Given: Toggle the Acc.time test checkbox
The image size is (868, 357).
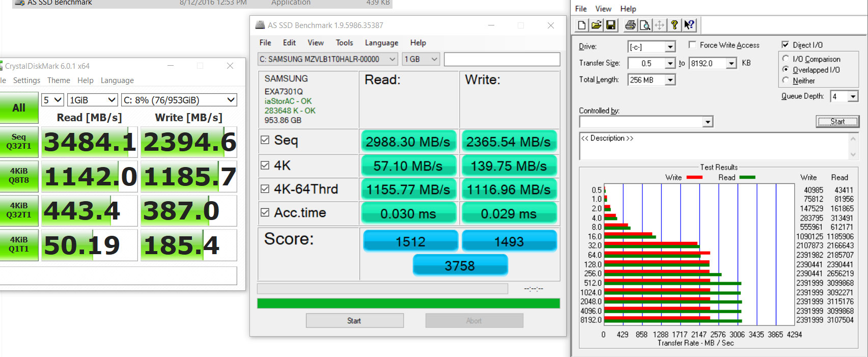Looking at the screenshot, I should coord(265,212).
